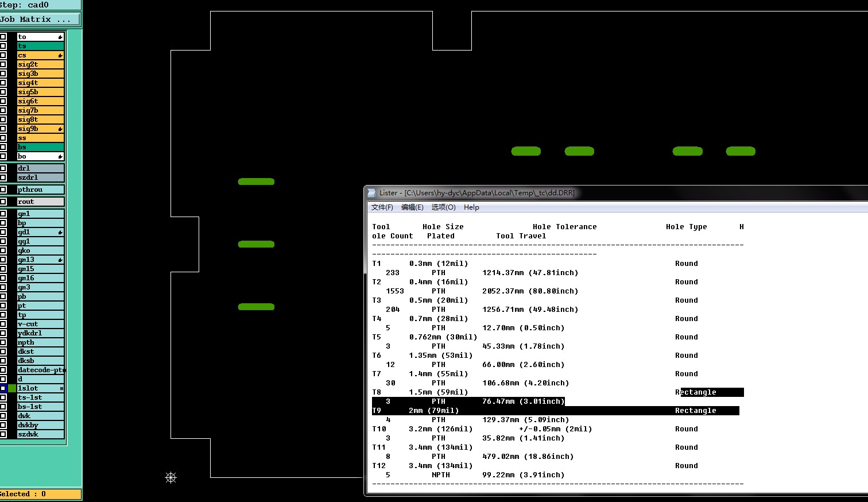
Task: Enable display checkbox for 'sig2t' layer
Action: coord(3,64)
